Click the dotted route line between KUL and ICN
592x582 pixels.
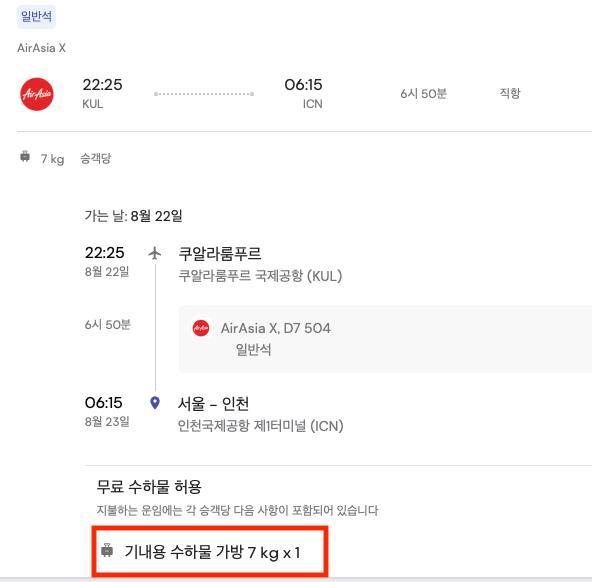tap(204, 94)
